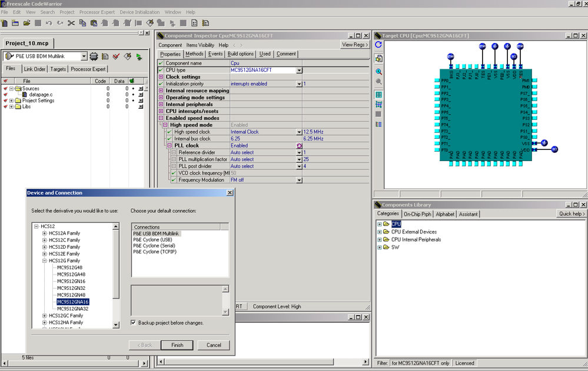Image resolution: width=588 pixels, height=371 pixels.
Task: Expand Internal peripherals group
Action: coord(161,105)
